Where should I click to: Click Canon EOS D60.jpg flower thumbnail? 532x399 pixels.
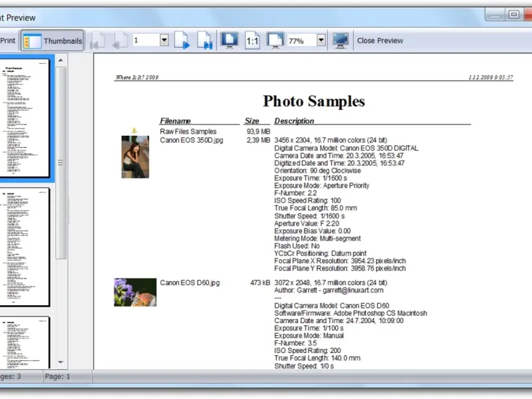coord(135,293)
